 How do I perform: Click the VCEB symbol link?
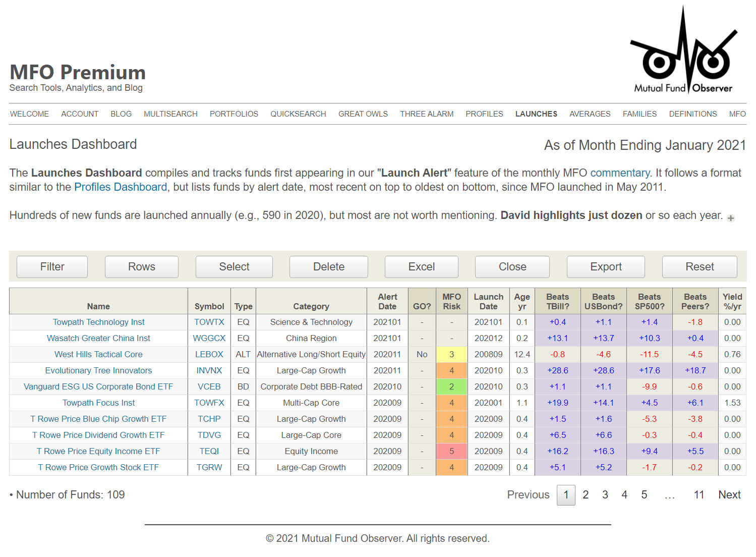click(x=209, y=387)
